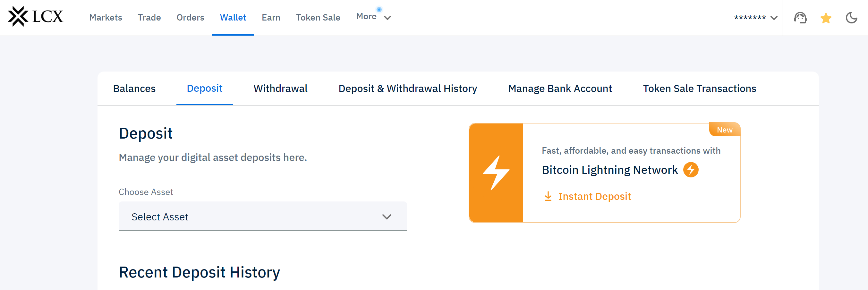The width and height of the screenshot is (868, 290).
Task: View Token Sale Transactions tab
Action: [699, 89]
